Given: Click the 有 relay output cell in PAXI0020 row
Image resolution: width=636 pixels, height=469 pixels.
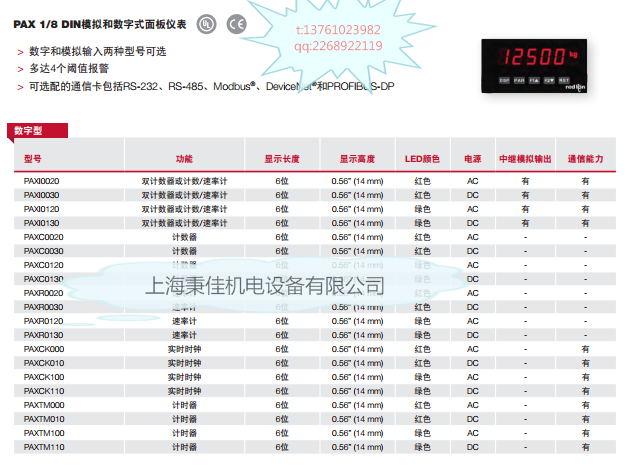Looking at the screenshot, I should click(525, 181).
